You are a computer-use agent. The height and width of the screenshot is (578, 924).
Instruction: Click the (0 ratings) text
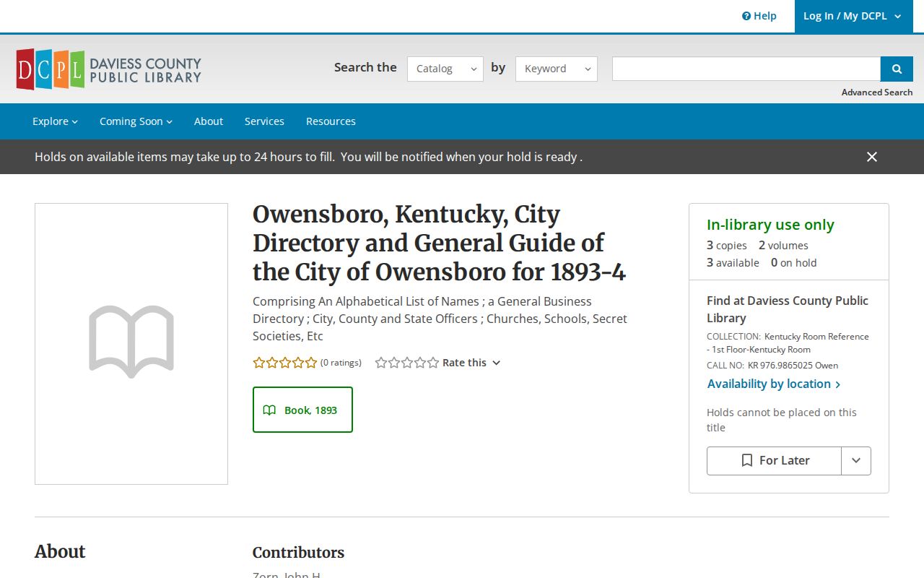[x=341, y=363]
